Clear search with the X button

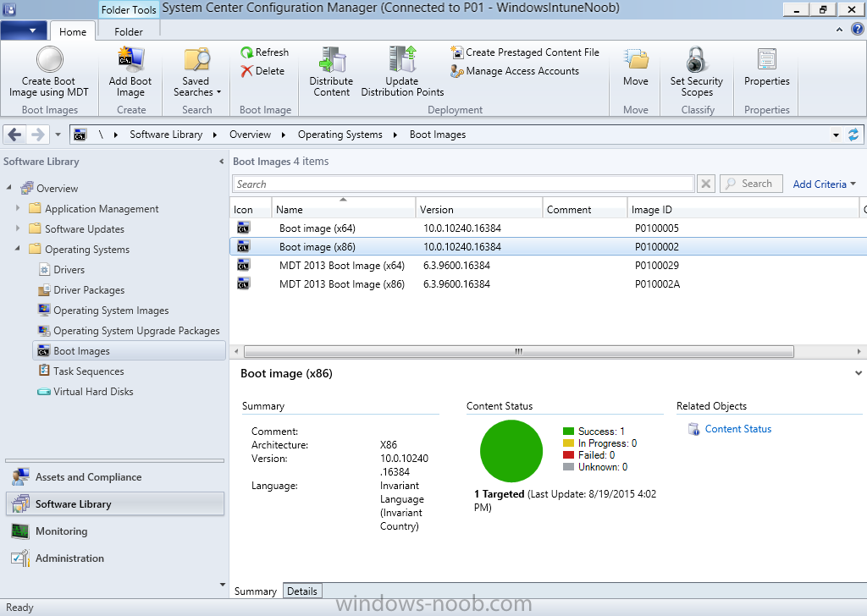tap(706, 184)
